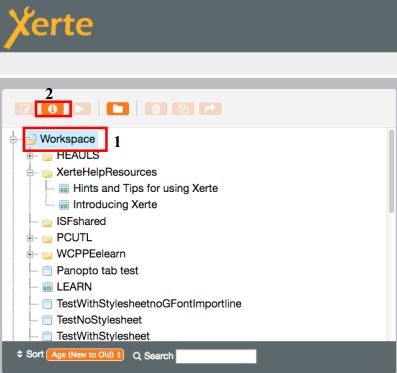397x373 pixels.
Task: Create a new folder via folder icon
Action: coord(118,109)
